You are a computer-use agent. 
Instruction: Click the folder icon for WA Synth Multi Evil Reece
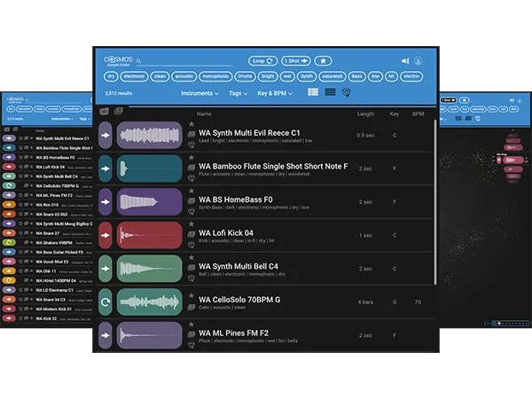pos(192,134)
